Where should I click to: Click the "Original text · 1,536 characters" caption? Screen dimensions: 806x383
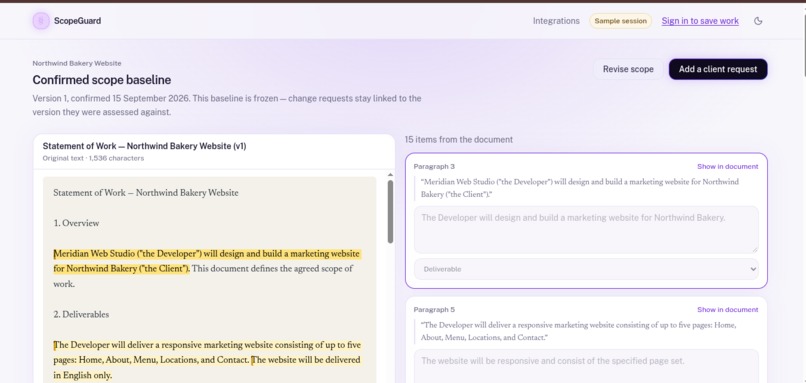click(x=93, y=158)
